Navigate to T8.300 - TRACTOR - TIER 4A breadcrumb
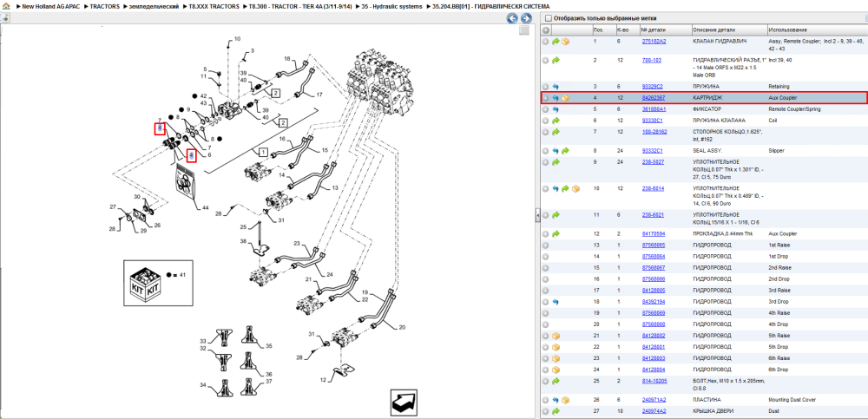868x419 pixels. pos(300,5)
